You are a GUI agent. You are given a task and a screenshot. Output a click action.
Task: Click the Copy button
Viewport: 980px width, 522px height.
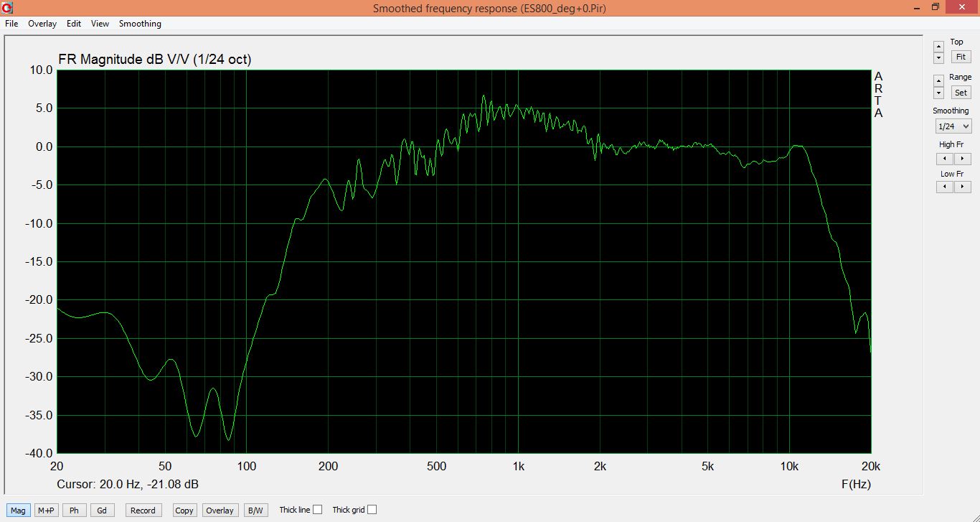coord(184,511)
